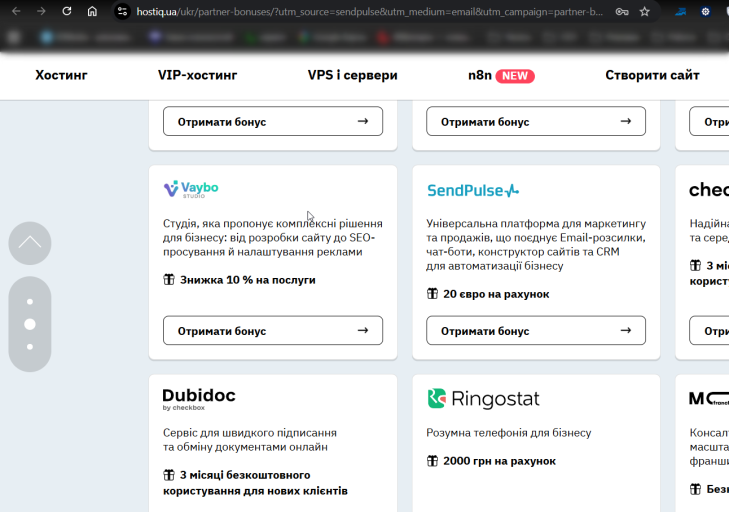Click Dubidoc description Сервіс для швидкого підписання
Image resolution: width=729 pixels, height=512 pixels.
[250, 440]
